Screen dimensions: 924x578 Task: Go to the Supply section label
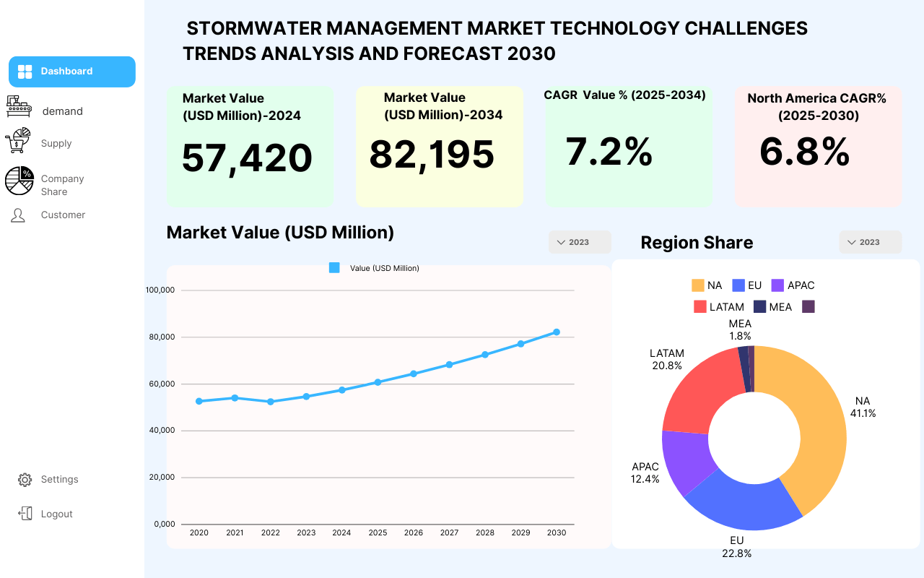coord(56,143)
